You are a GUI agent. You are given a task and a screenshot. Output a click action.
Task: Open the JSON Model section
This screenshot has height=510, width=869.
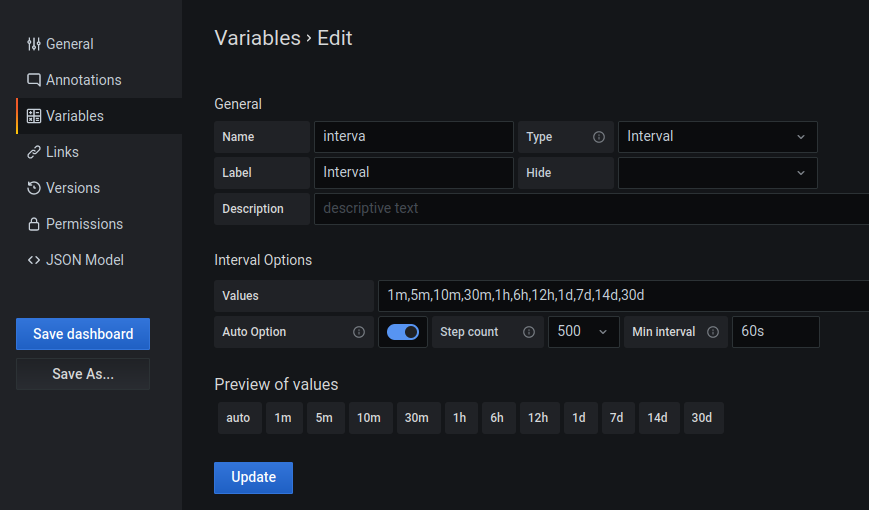pyautogui.click(x=84, y=260)
